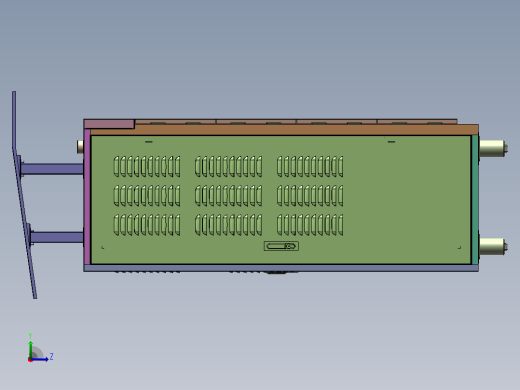
Task: Select the angled blue mounting plate at far left
Action: pyautogui.click(x=24, y=195)
